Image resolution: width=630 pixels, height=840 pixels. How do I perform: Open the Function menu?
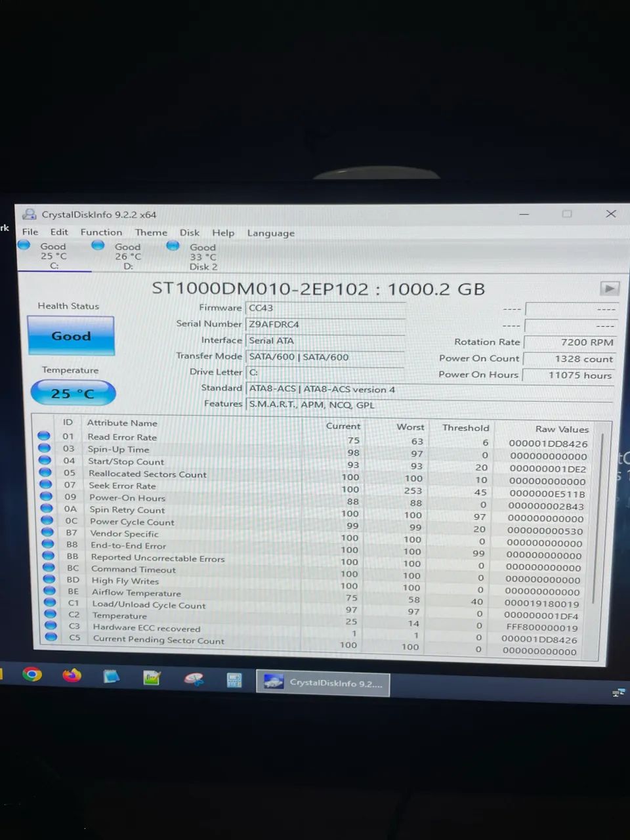pyautogui.click(x=101, y=232)
